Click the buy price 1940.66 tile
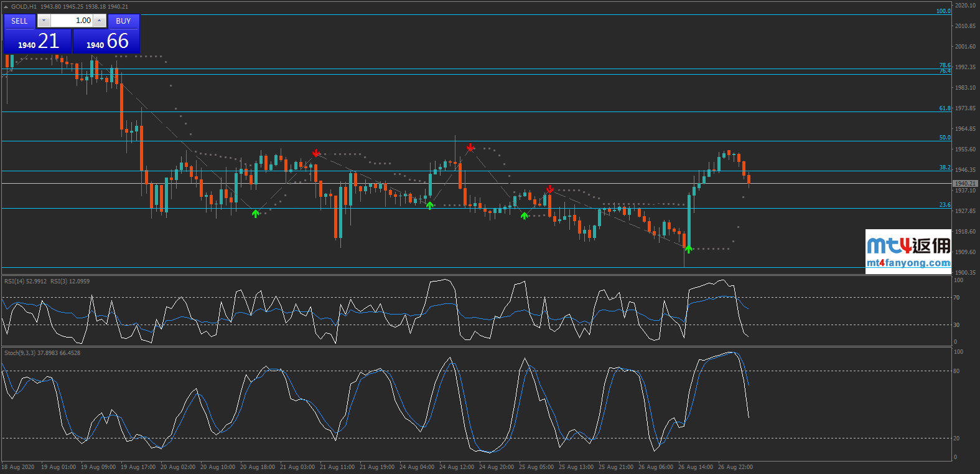980x474 pixels. tap(106, 42)
